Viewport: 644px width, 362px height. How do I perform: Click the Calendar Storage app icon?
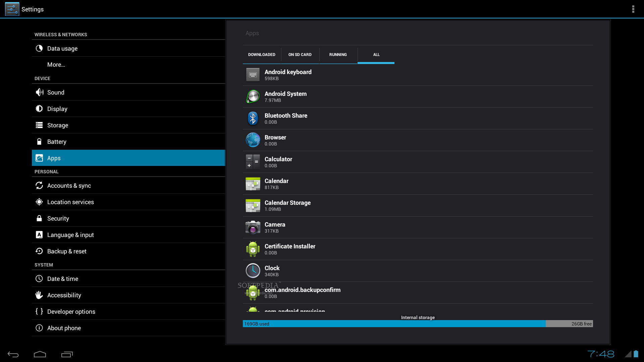coord(253,205)
